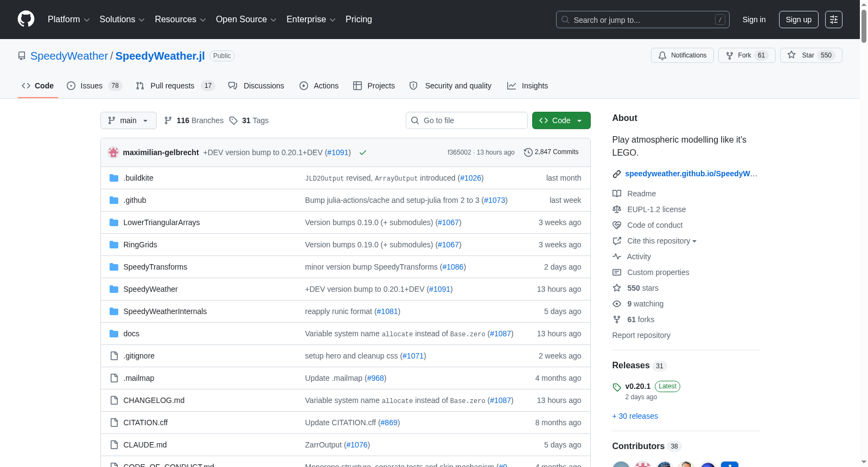
Task: Click the LowerTriangularArrays folder icon
Action: pos(114,222)
